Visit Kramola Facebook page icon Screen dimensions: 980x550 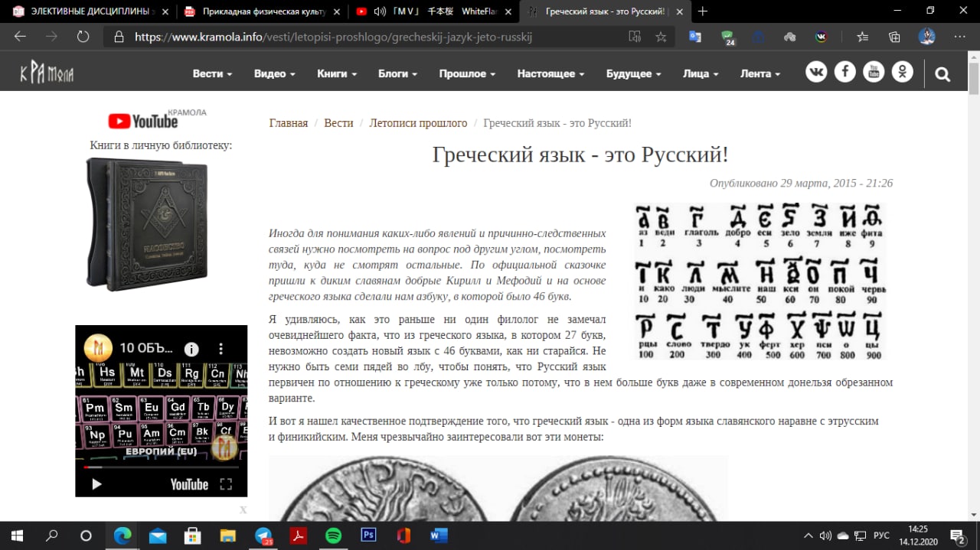click(844, 72)
